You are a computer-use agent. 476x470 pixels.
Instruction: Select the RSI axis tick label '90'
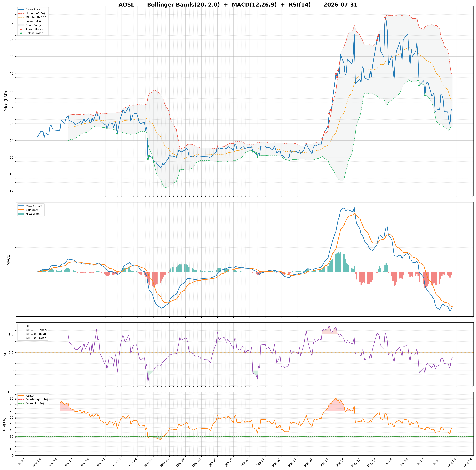point(12,399)
